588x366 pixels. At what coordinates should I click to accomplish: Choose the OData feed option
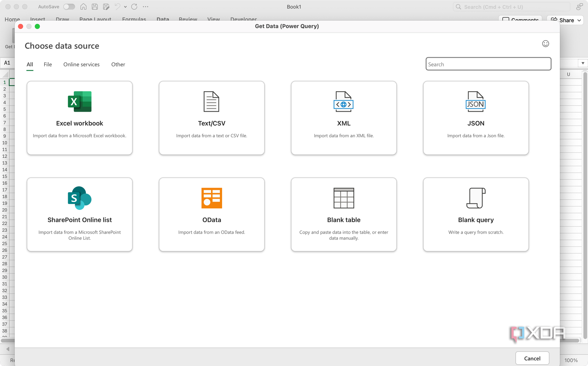click(x=211, y=214)
